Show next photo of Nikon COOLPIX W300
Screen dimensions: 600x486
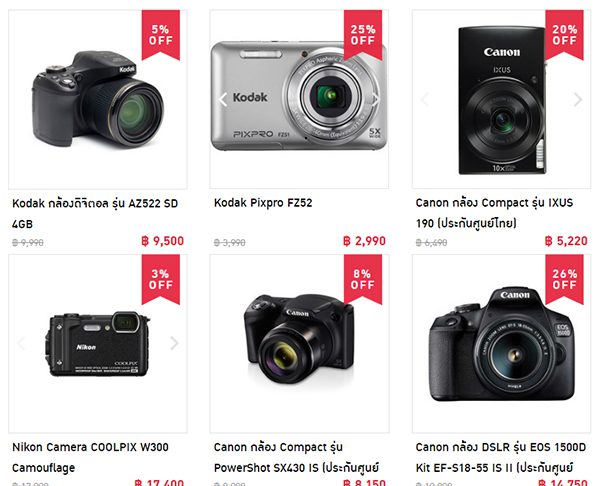(x=174, y=343)
